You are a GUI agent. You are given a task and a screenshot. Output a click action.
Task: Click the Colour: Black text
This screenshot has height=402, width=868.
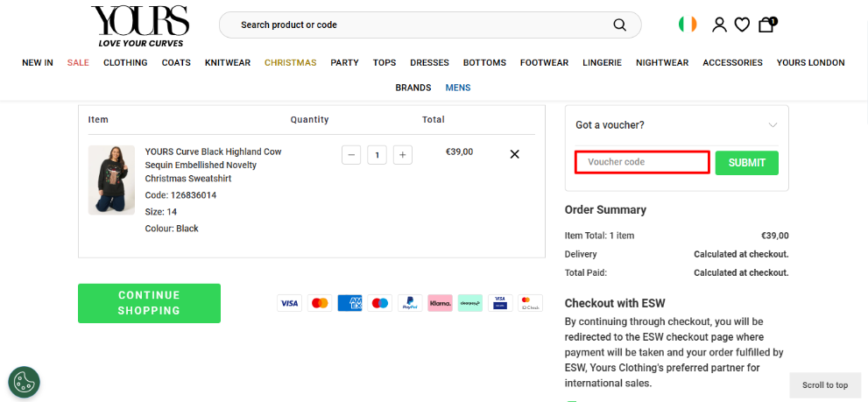pyautogui.click(x=172, y=228)
